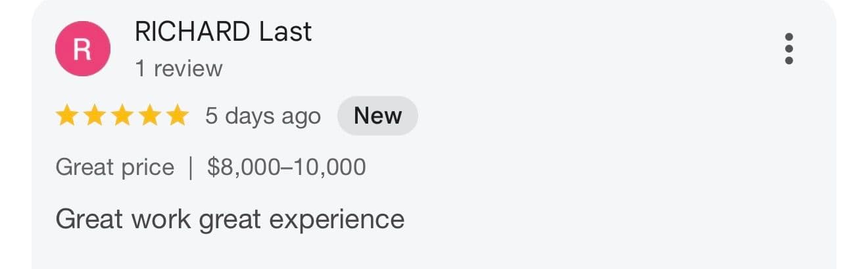Image resolution: width=868 pixels, height=269 pixels.
Task: Click the separator bar after "Great price"
Action: (191, 167)
